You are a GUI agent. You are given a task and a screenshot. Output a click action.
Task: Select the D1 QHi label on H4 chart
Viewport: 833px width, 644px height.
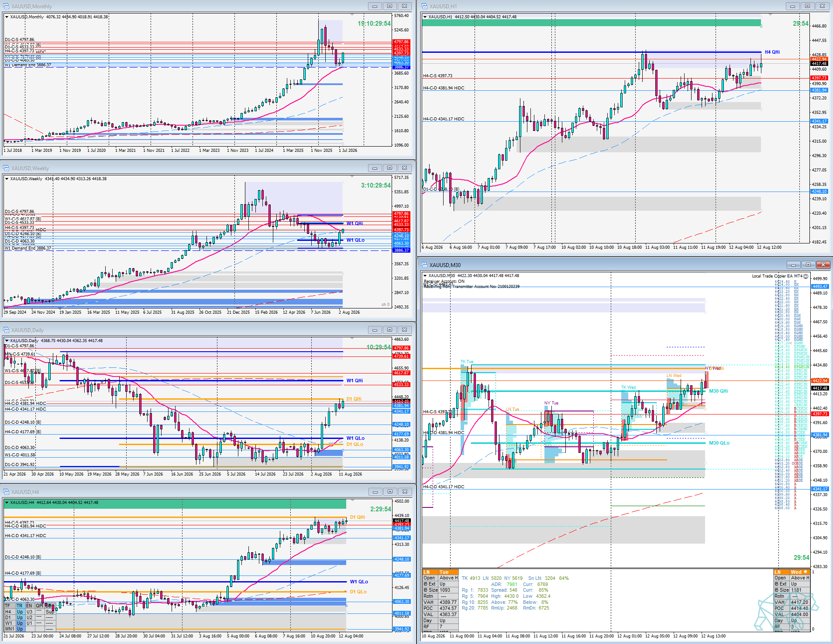pyautogui.click(x=358, y=517)
